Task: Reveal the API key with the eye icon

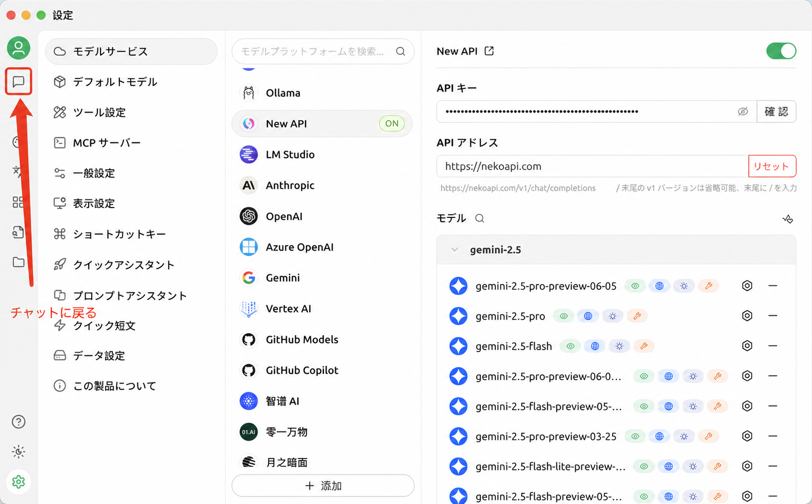Action: click(743, 112)
